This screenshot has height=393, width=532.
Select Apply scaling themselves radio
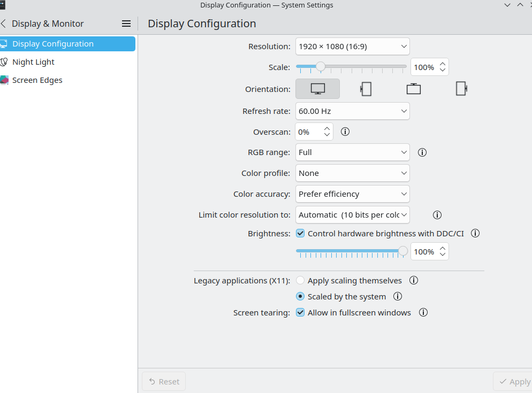[x=300, y=280]
